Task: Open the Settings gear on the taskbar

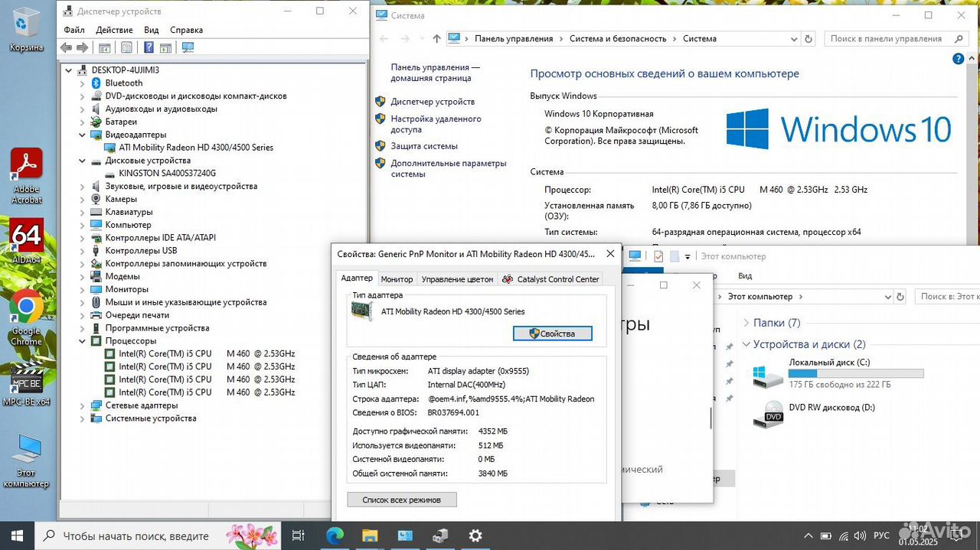Action: coord(475,535)
